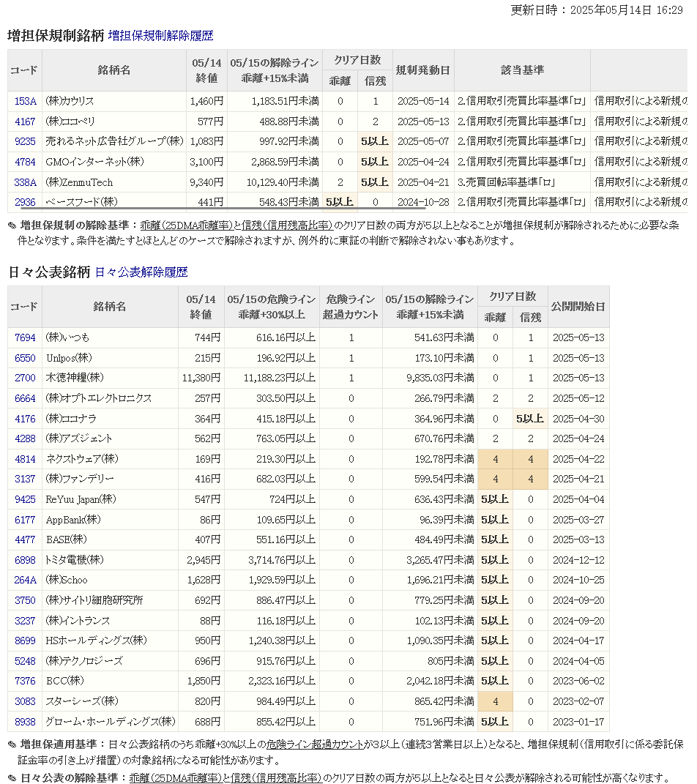Click the 乖離と信残 link in the 増担保規制の解除基準 note
The height and width of the screenshot is (784, 697).
pos(236,225)
